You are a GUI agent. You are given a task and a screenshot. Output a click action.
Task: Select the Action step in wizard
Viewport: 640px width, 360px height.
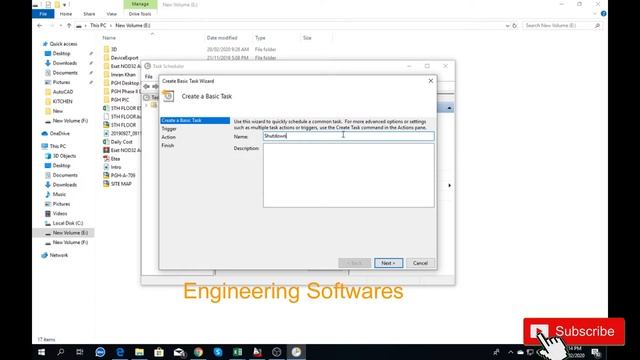click(168, 137)
